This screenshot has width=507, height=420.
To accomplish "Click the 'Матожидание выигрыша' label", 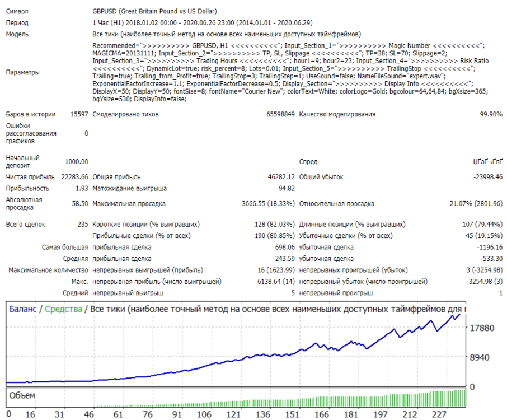I will (x=130, y=188).
